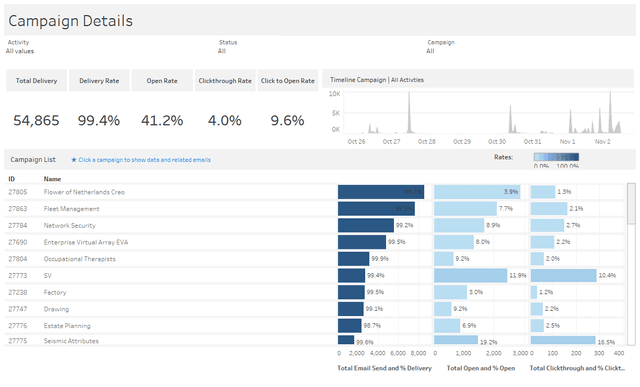Viewport: 640px width, 387px height.
Task: Select the Open Rate metric tab
Action: click(162, 81)
